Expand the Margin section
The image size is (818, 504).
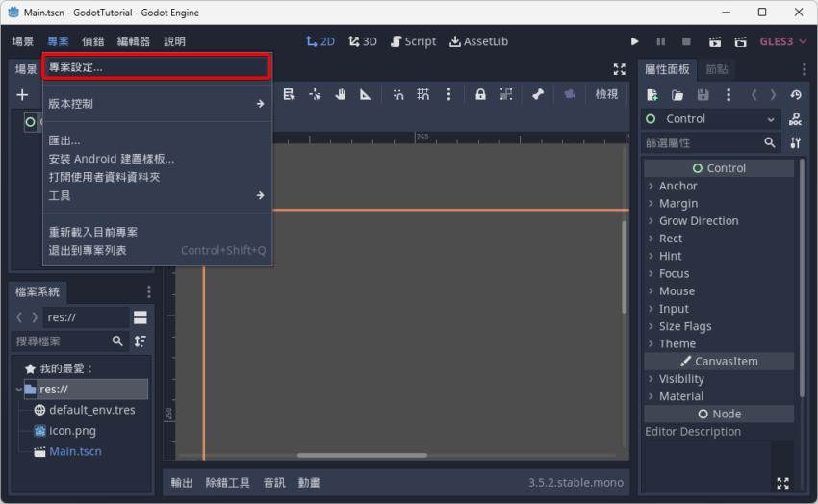coord(719,203)
